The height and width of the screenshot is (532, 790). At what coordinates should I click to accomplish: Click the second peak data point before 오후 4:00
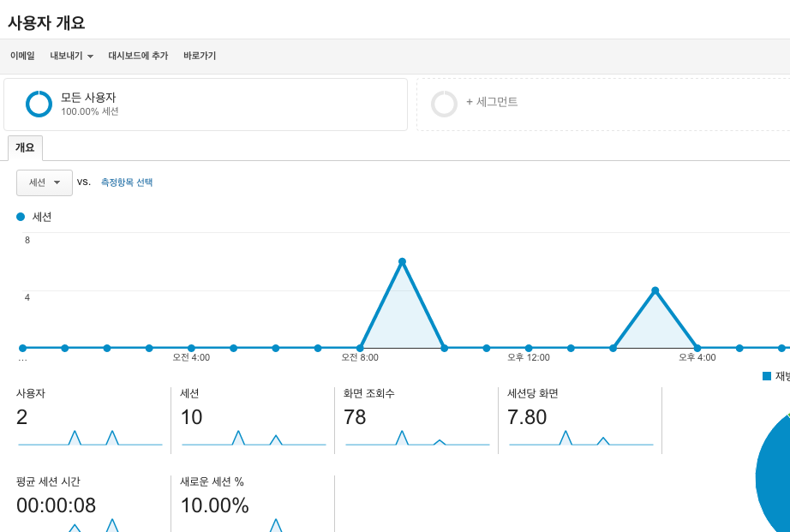[x=655, y=290]
